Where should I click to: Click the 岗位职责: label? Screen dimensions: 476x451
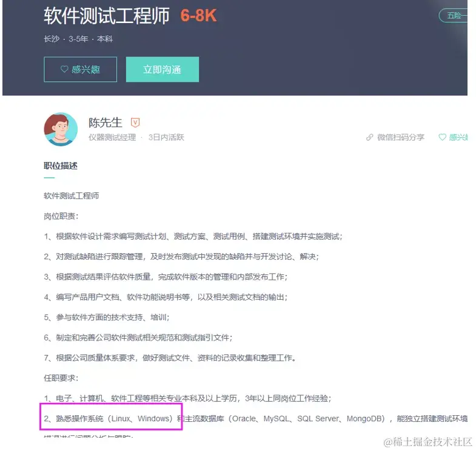(61, 216)
